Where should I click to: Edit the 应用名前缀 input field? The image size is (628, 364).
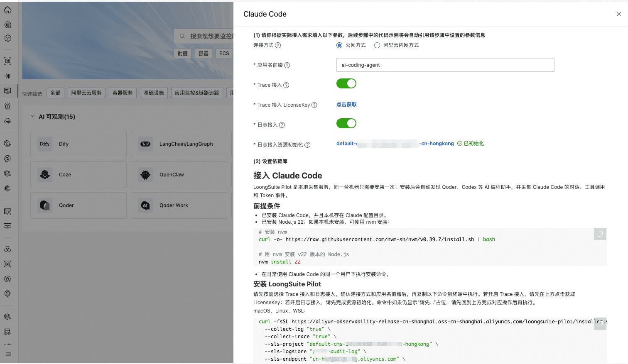point(445,65)
